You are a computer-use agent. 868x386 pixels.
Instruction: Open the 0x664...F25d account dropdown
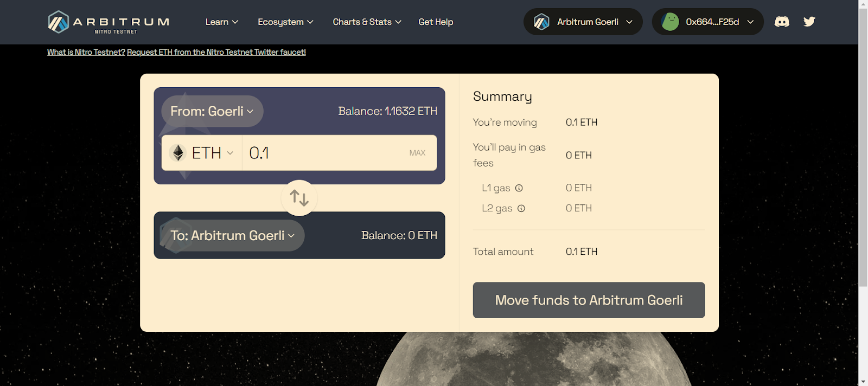719,22
